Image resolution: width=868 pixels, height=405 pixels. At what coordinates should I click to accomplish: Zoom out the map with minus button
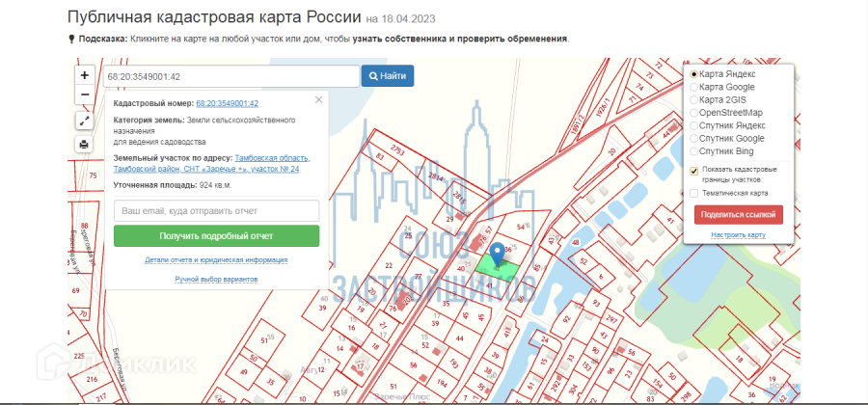[85, 94]
